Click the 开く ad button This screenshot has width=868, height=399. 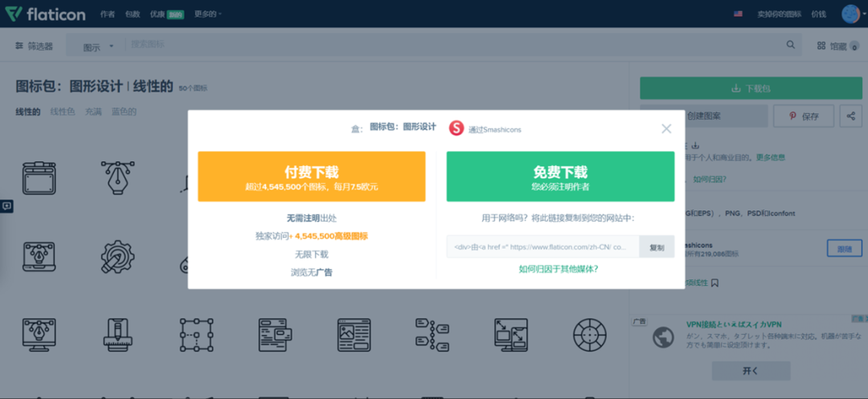click(751, 371)
